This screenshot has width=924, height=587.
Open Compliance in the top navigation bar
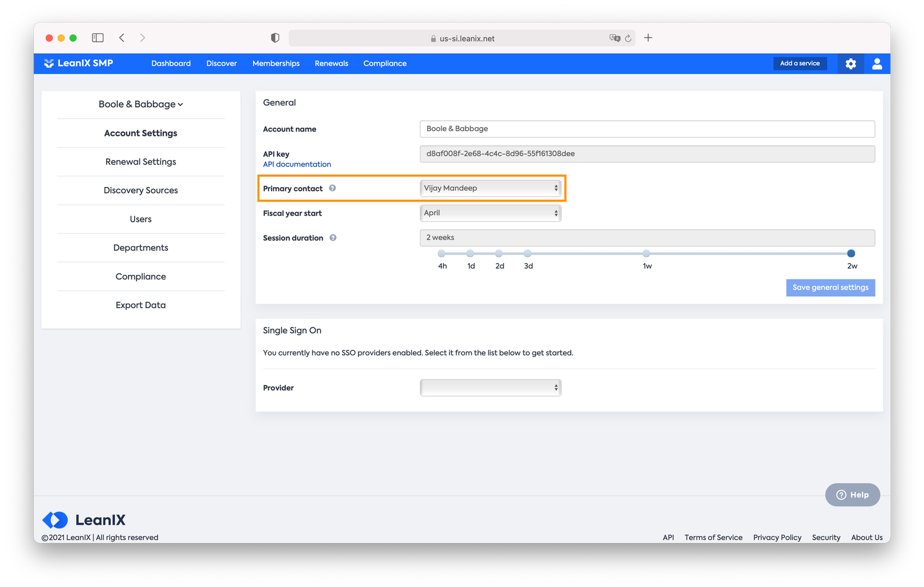click(x=385, y=64)
